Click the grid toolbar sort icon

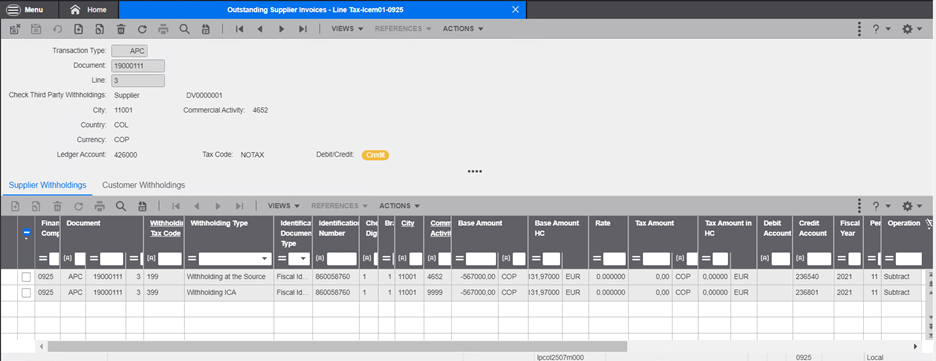coord(142,206)
